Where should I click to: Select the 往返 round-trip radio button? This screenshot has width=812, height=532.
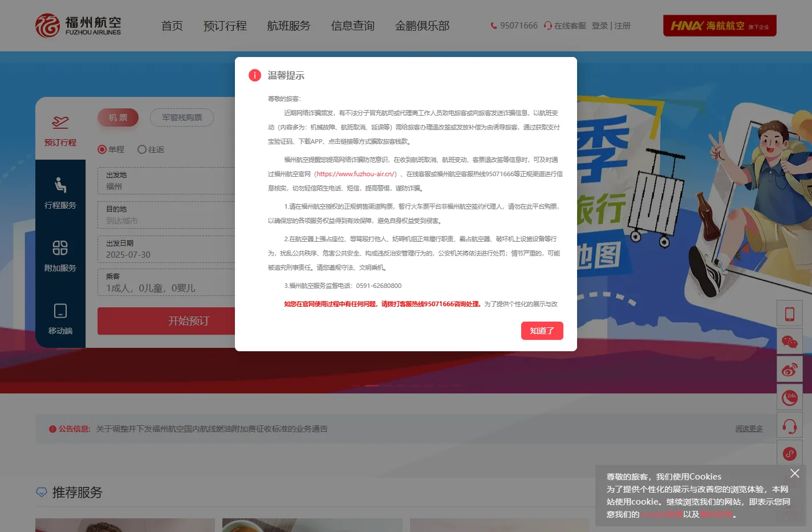tap(142, 149)
